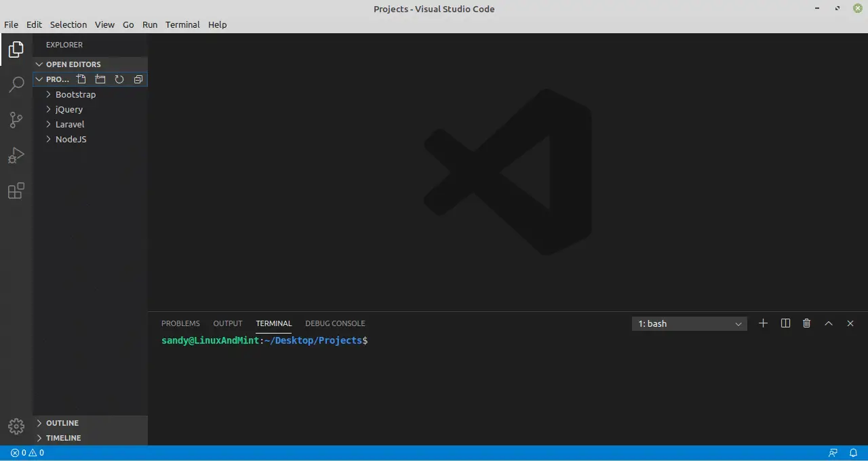Image resolution: width=868 pixels, height=461 pixels.
Task: Click the New Folder icon in Explorer
Action: pyautogui.click(x=100, y=79)
